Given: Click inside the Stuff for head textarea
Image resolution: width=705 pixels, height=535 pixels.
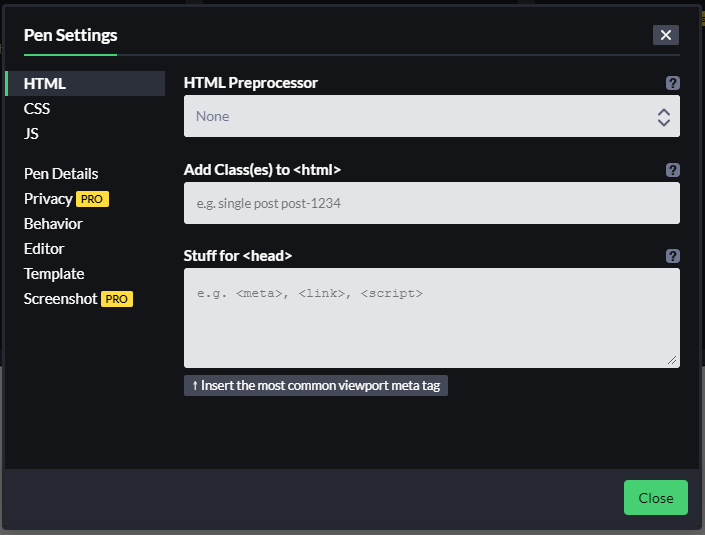Looking at the screenshot, I should point(432,318).
